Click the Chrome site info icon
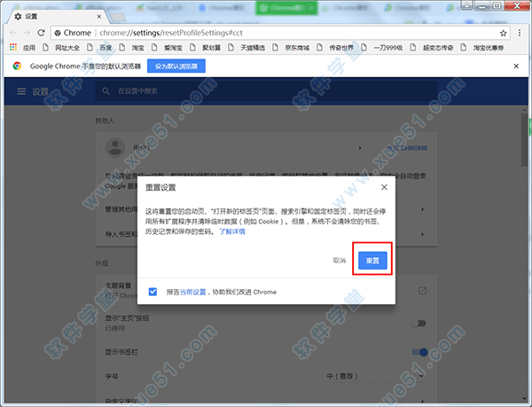Screen dimensions: 532x407 coord(58,33)
